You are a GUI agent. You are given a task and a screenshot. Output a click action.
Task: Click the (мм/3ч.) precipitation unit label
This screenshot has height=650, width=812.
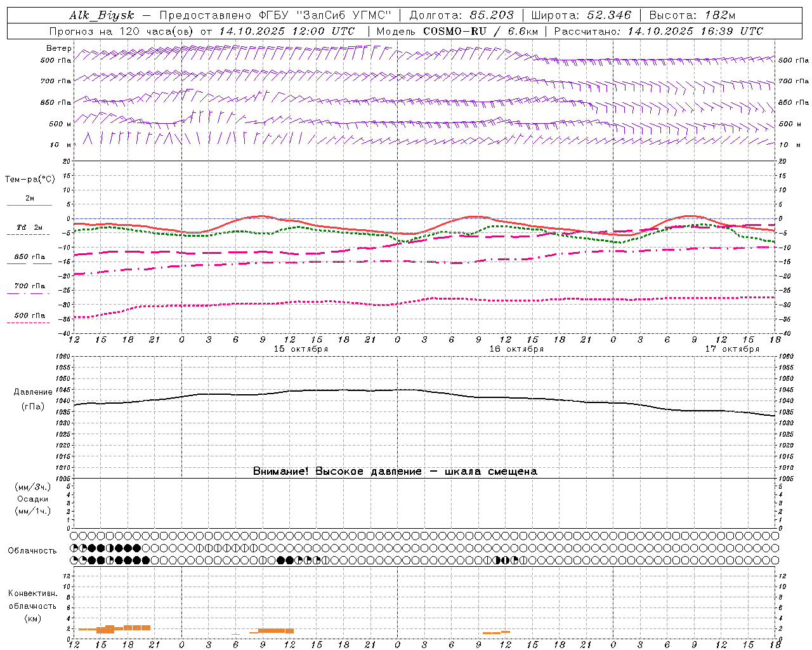click(33, 487)
